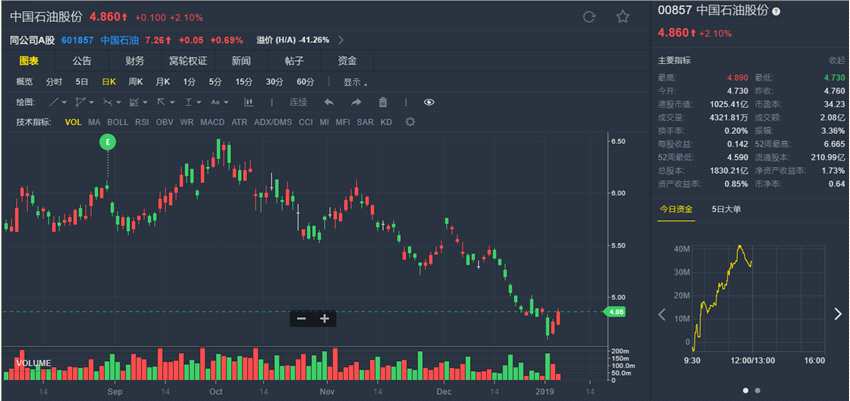Toggle the OBV indicator
Screen dimensions: 850x401
pyautogui.click(x=164, y=122)
